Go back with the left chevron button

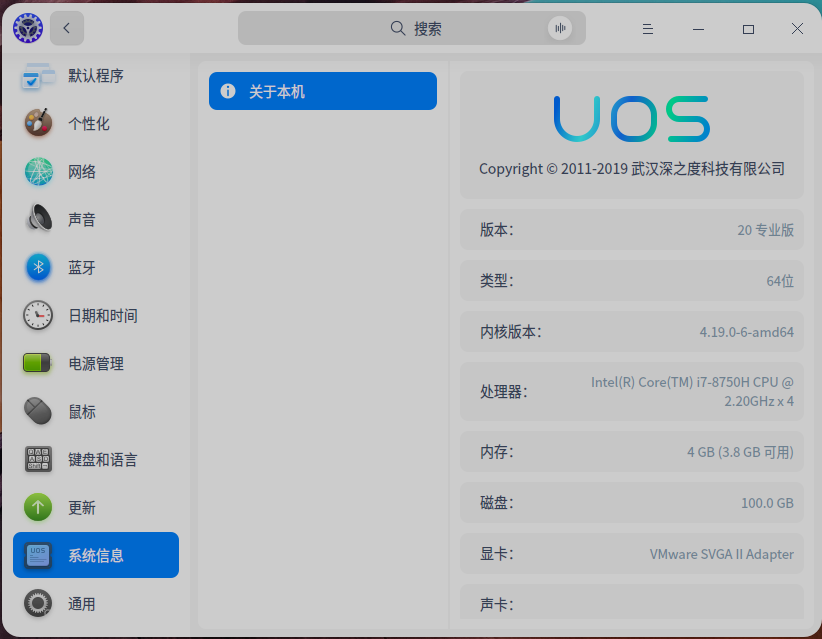click(67, 28)
